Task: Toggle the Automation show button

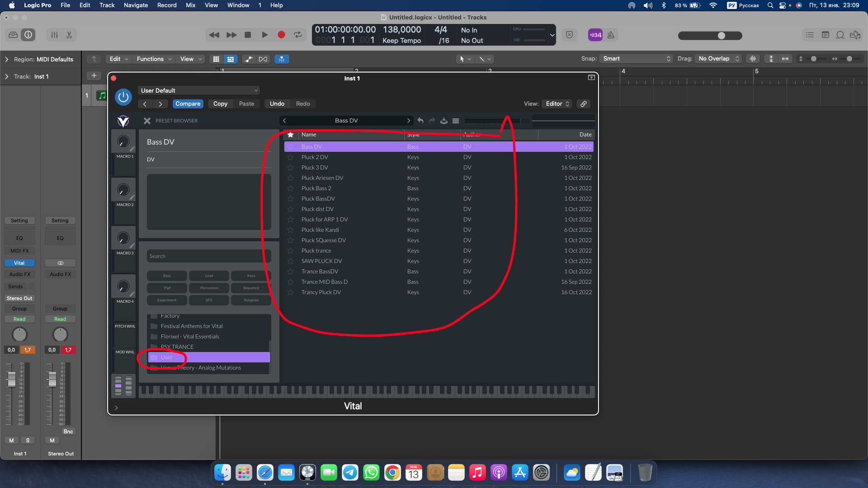Action: [x=248, y=59]
